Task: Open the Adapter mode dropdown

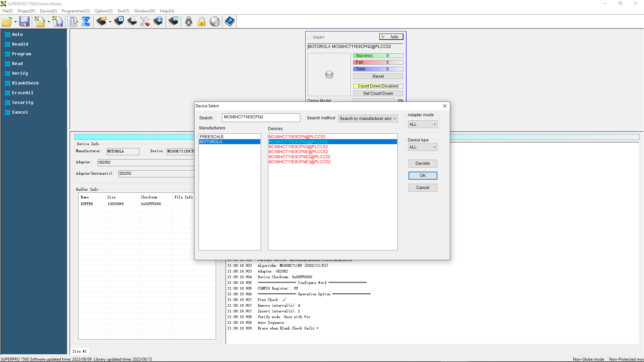Action: 423,124
